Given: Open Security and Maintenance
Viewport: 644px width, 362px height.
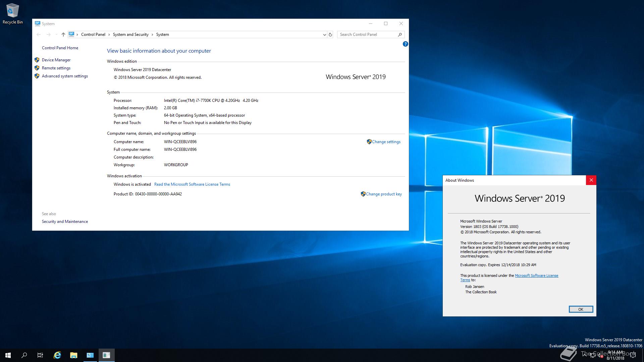Looking at the screenshot, I should 65,222.
